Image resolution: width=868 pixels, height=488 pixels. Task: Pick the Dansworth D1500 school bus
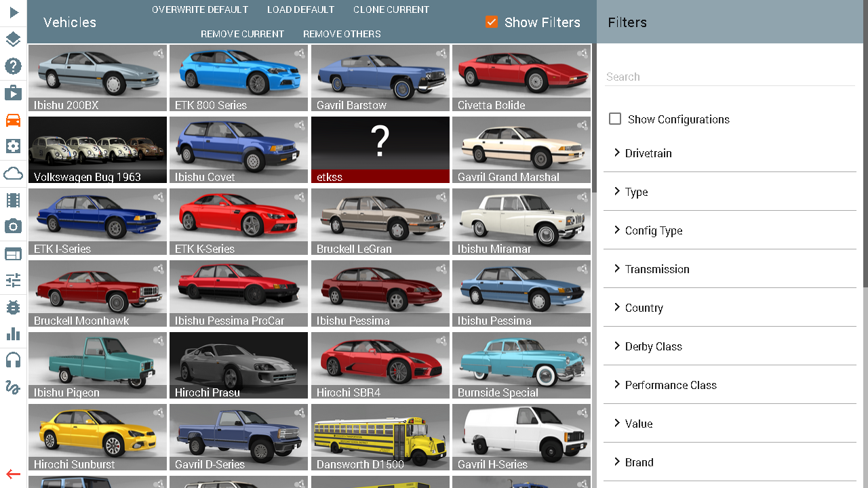pos(380,437)
